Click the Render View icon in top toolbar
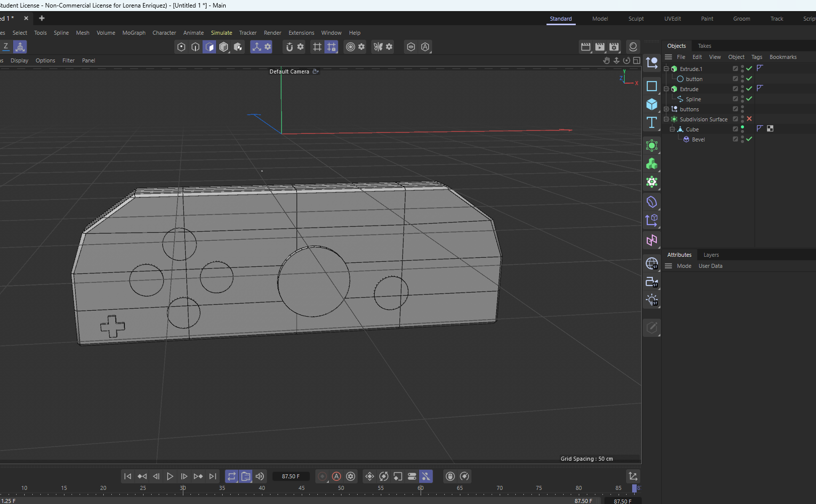Image resolution: width=816 pixels, height=504 pixels. point(585,46)
